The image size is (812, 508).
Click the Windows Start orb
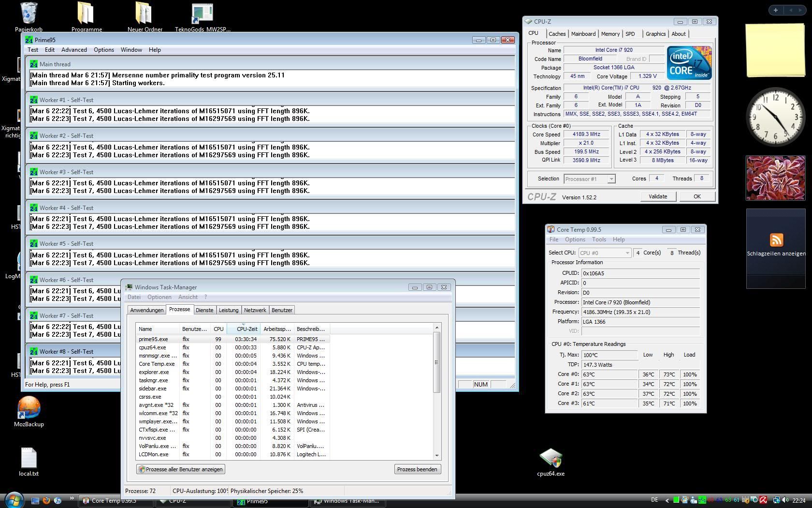coord(14,500)
